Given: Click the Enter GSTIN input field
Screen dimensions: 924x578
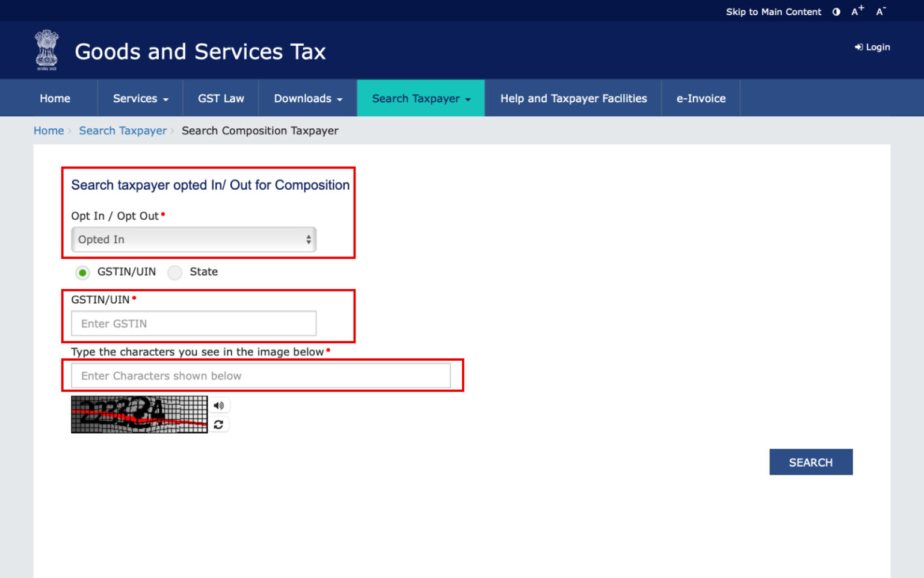Looking at the screenshot, I should 193,323.
